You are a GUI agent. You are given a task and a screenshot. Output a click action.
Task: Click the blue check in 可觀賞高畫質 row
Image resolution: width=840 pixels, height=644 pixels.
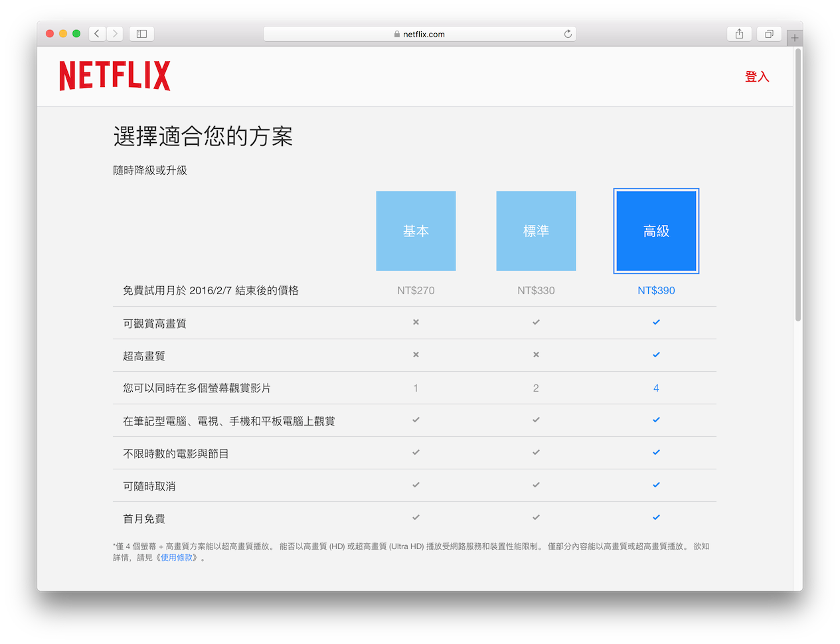click(x=656, y=322)
